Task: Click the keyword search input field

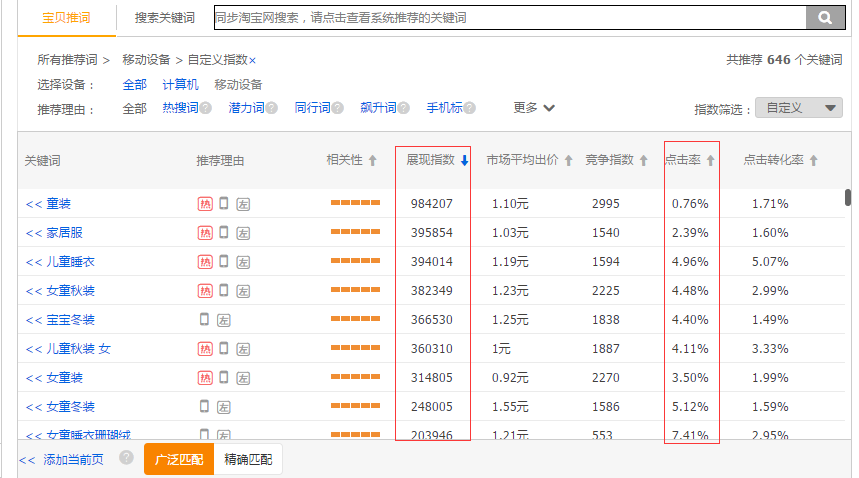Action: pyautogui.click(x=508, y=18)
